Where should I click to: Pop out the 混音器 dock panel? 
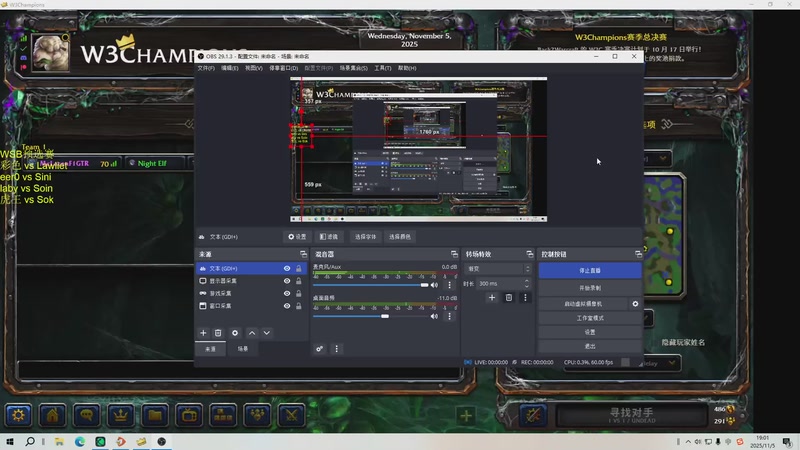(454, 254)
